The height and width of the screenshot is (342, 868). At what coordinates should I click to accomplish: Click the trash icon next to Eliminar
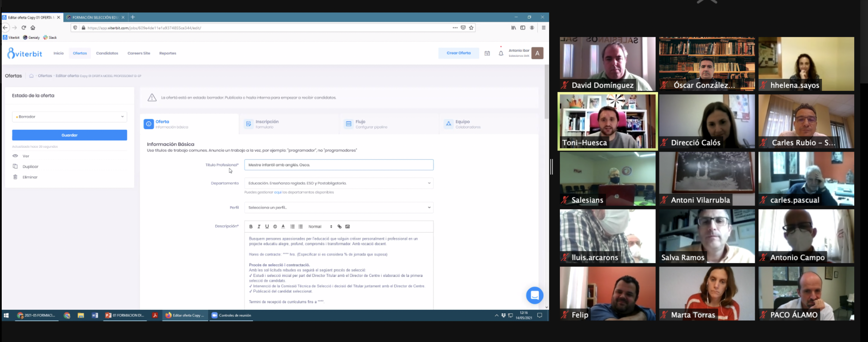[16, 177]
